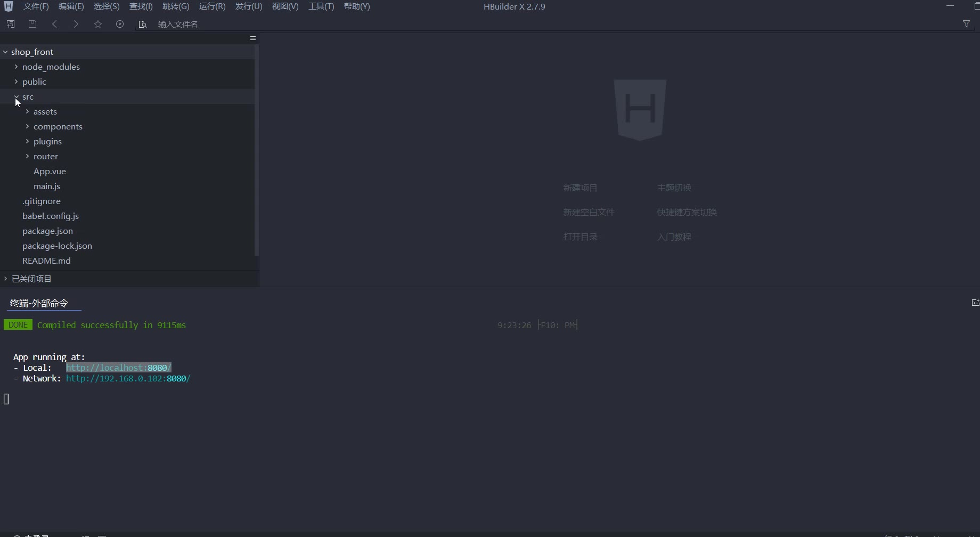Image resolution: width=980 pixels, height=537 pixels.
Task: Select the 终端-外部命令 tab
Action: coord(39,303)
